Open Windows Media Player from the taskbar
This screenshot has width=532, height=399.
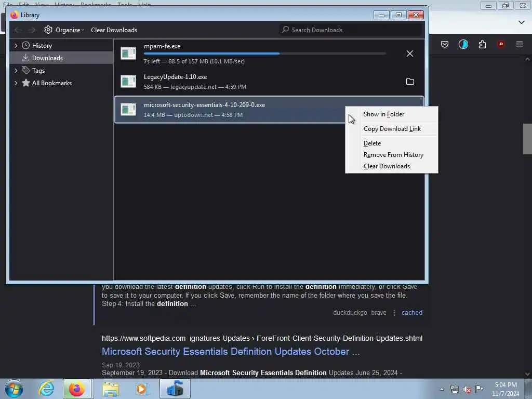click(142, 389)
